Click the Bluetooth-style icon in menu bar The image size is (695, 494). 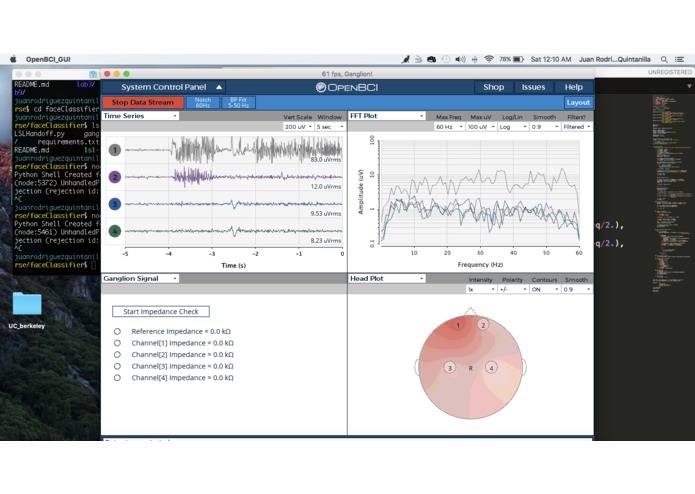(x=475, y=59)
